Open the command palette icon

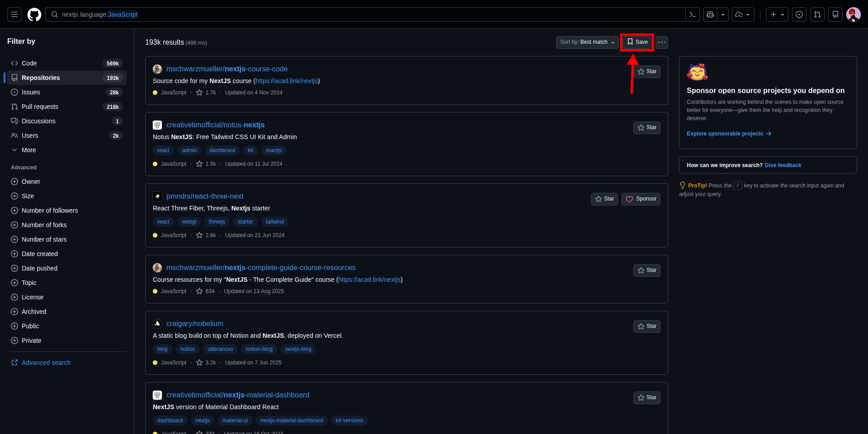point(693,14)
